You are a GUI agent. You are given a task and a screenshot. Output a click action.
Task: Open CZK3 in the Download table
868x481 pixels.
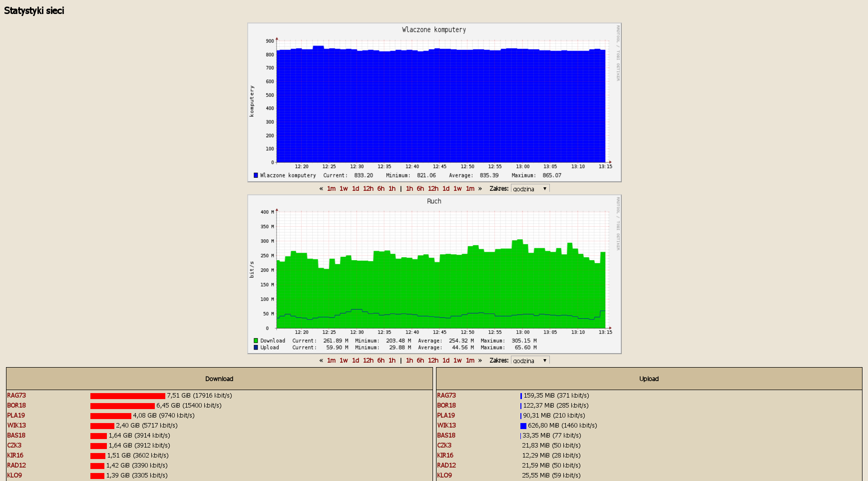(x=14, y=446)
